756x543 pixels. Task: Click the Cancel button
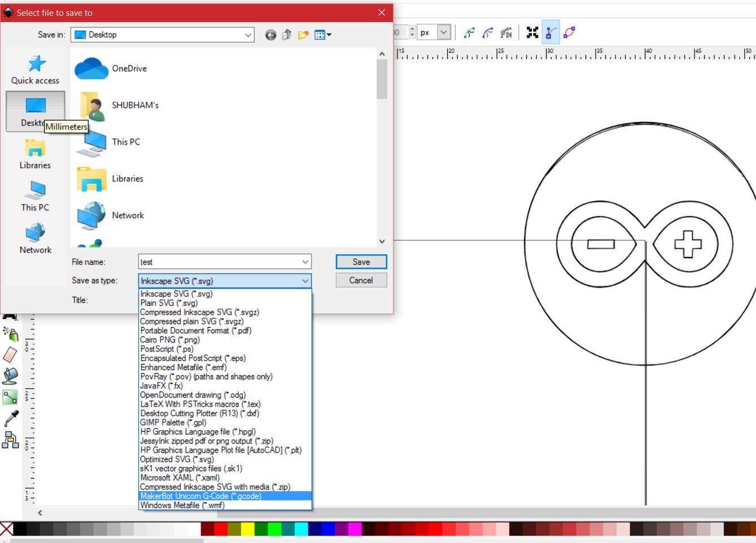361,280
